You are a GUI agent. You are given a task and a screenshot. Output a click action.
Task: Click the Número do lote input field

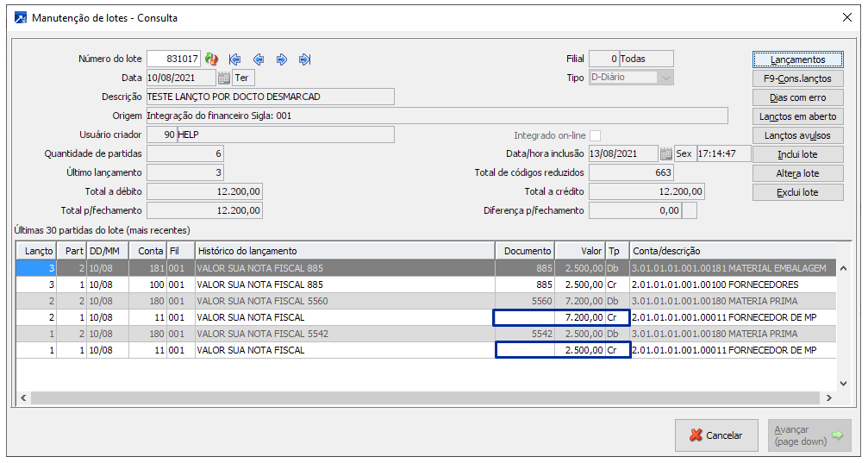pyautogui.click(x=173, y=59)
